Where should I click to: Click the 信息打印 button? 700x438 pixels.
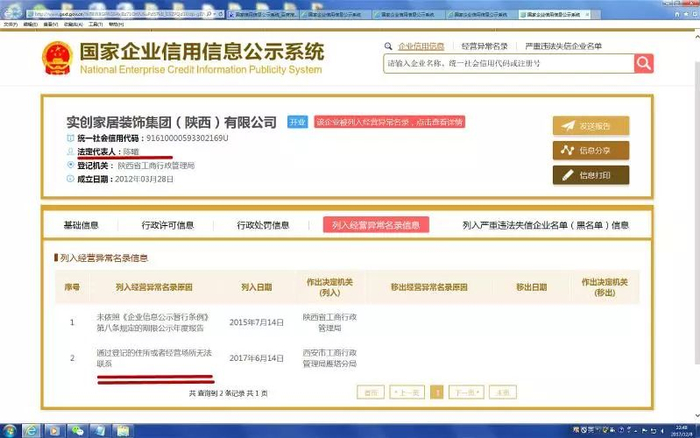(x=591, y=175)
